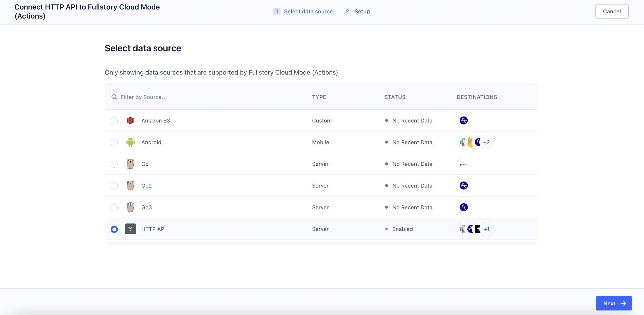Click the Custom type cell
644x315 pixels.
[x=322, y=121]
